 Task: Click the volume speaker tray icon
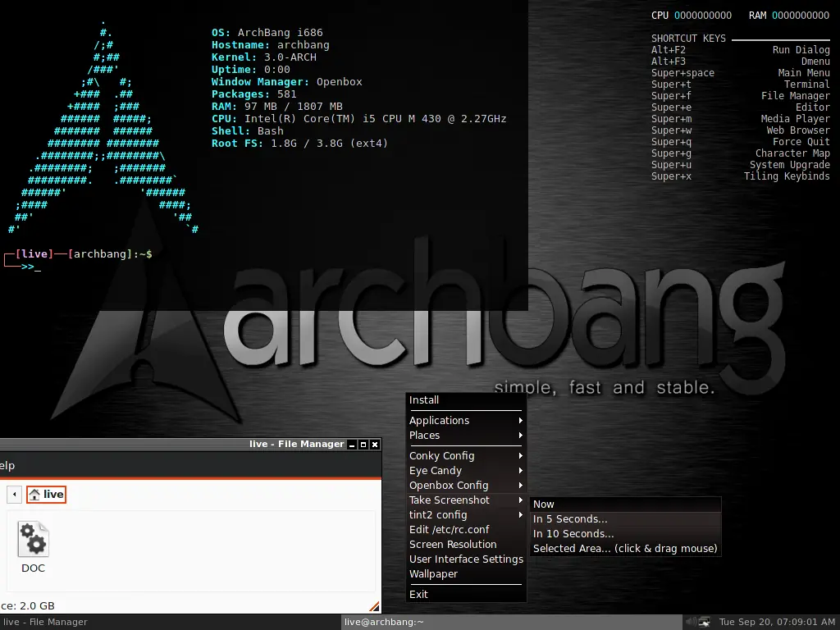[x=691, y=622]
